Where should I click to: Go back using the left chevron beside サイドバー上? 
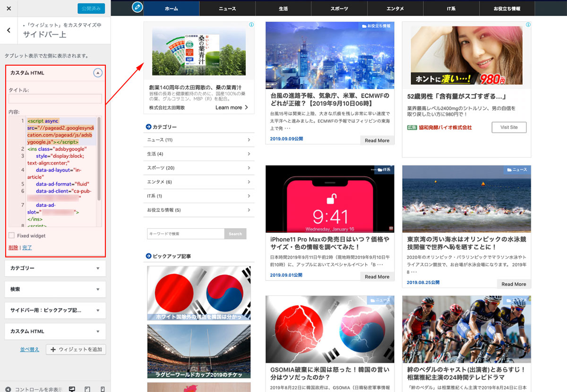pyautogui.click(x=9, y=30)
